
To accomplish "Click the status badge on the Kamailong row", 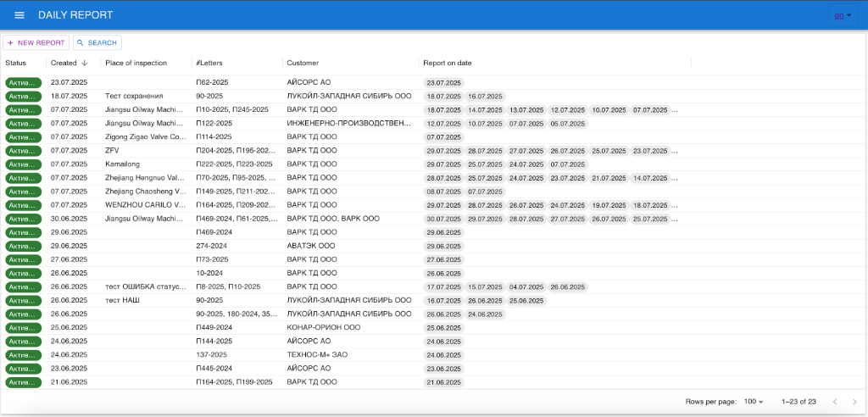I will (23, 164).
